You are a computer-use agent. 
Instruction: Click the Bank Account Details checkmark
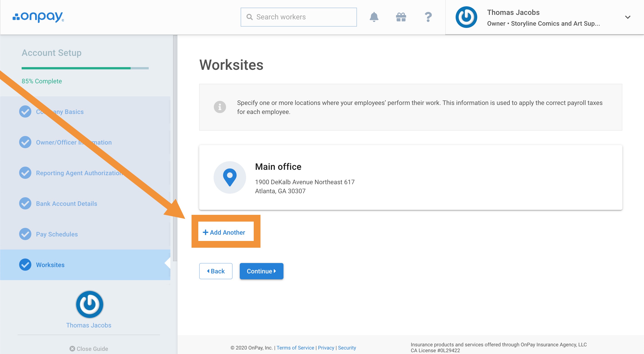coord(25,203)
